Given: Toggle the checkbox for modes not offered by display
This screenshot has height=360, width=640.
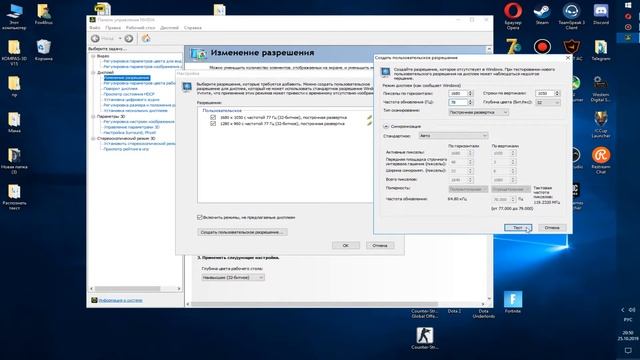Looking at the screenshot, I should pyautogui.click(x=200, y=217).
